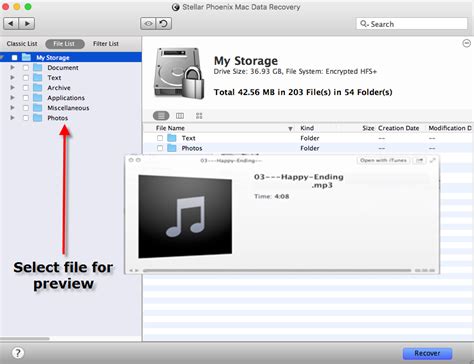
Task: Expand the Photos folder in tree
Action: click(12, 118)
